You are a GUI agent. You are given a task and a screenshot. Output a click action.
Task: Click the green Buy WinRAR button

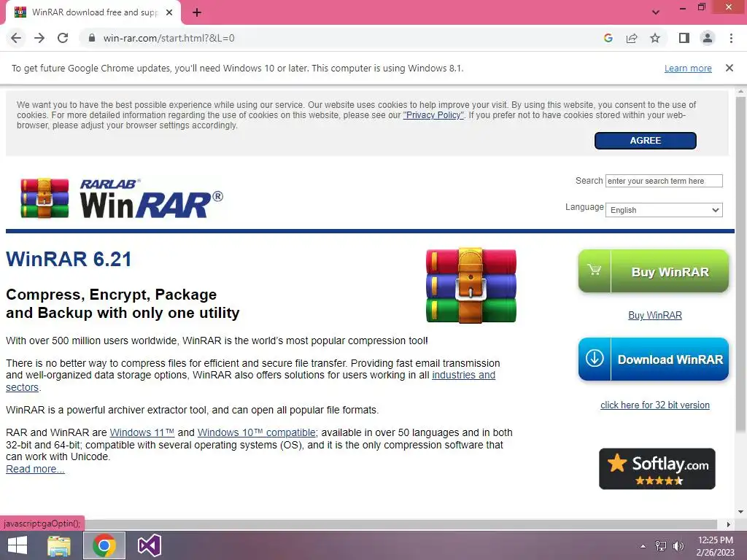tap(653, 271)
